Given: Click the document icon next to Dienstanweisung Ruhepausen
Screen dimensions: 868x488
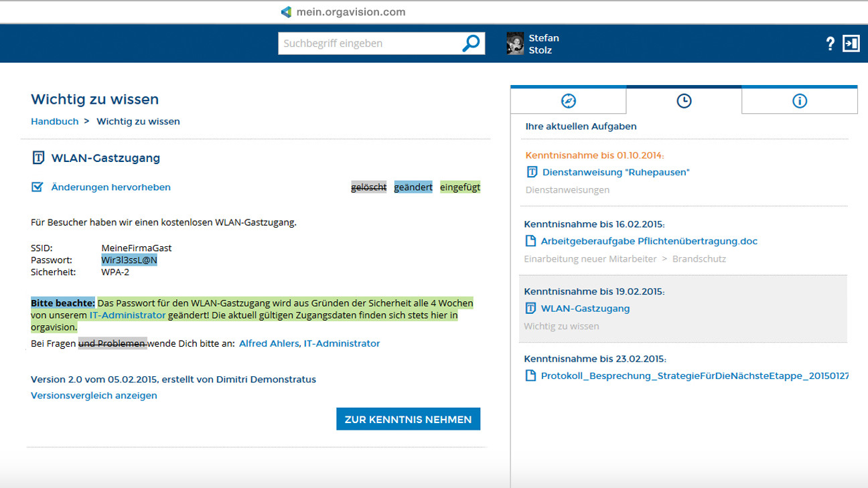Looking at the screenshot, I should click(532, 172).
